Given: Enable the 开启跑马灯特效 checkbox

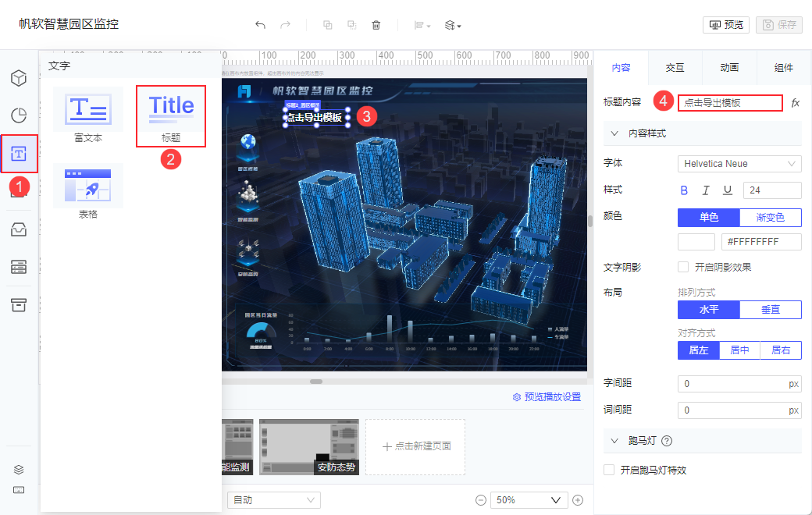Looking at the screenshot, I should click(609, 470).
